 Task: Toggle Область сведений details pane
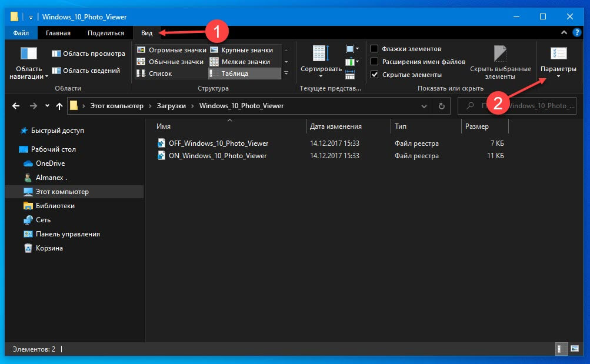86,71
